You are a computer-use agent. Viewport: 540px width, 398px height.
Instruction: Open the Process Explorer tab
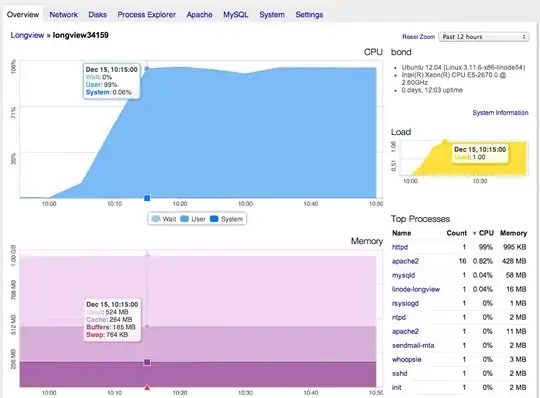(x=147, y=15)
